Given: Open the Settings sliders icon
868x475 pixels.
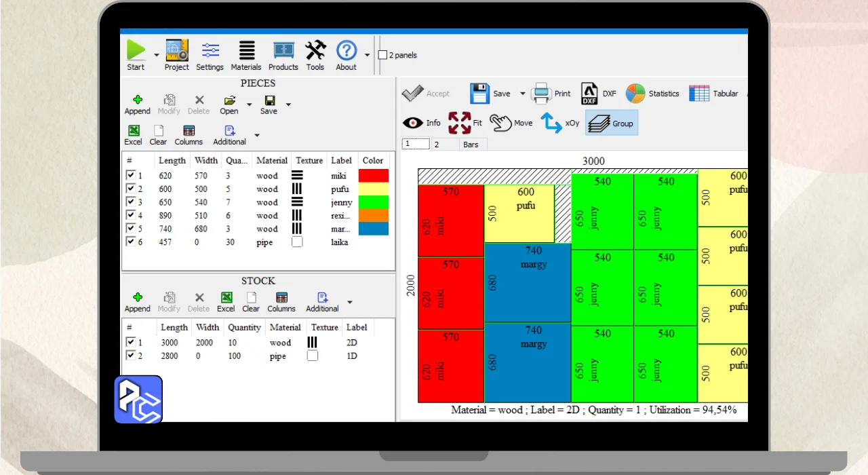Looking at the screenshot, I should click(x=210, y=50).
